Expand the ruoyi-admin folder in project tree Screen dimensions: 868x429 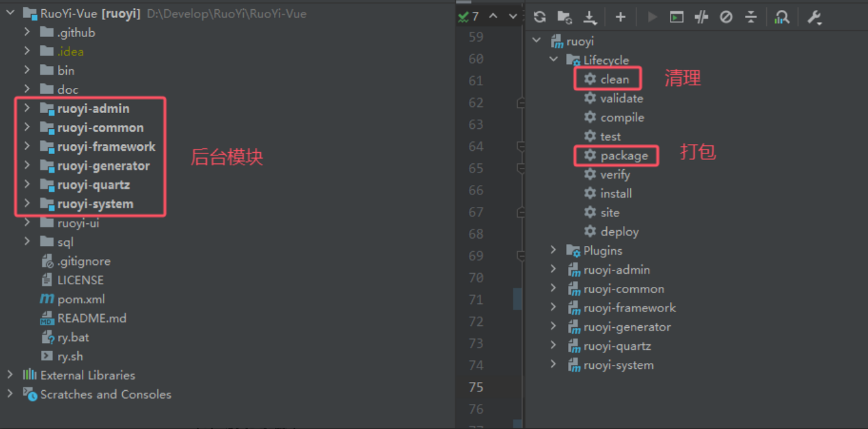click(x=27, y=108)
